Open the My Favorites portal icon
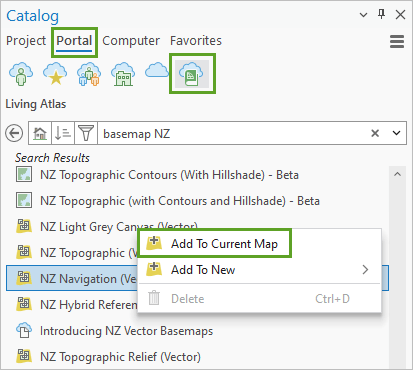 55,74
